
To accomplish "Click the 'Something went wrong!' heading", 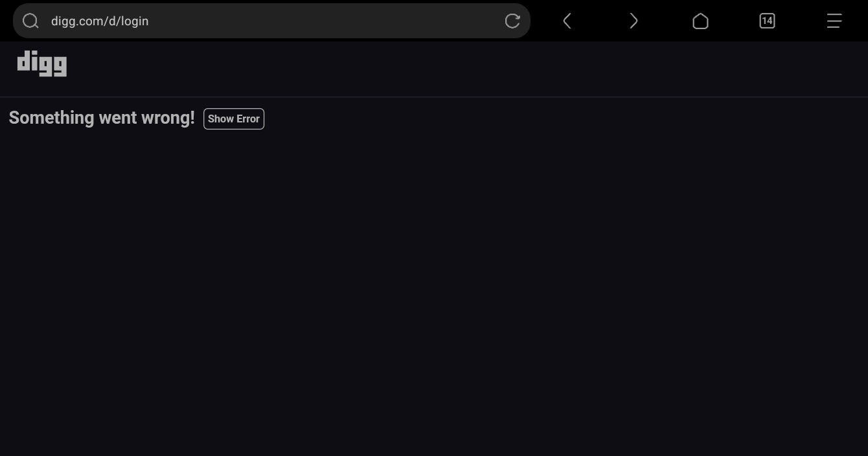I will pos(102,118).
